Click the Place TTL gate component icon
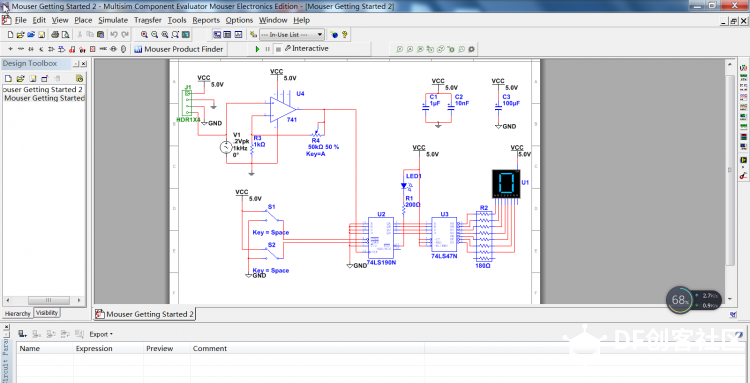 pos(62,49)
